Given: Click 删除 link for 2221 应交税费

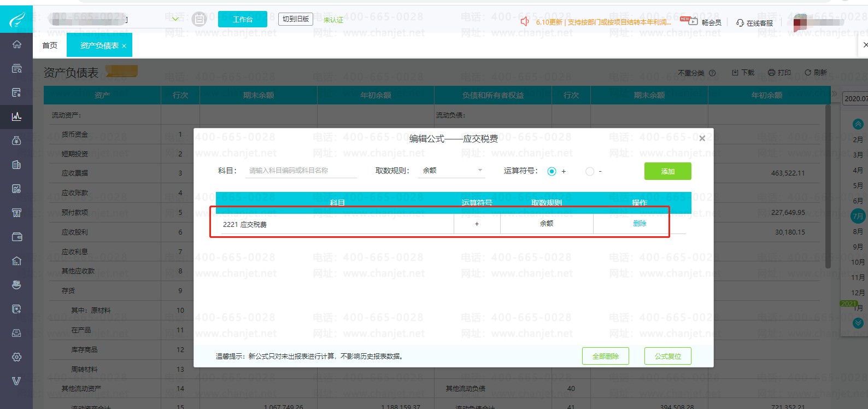Looking at the screenshot, I should 640,224.
